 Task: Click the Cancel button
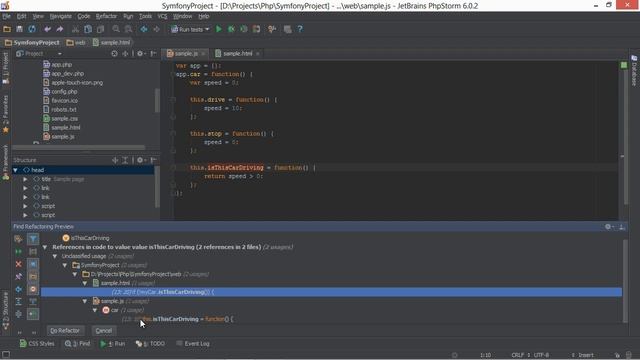pos(104,331)
